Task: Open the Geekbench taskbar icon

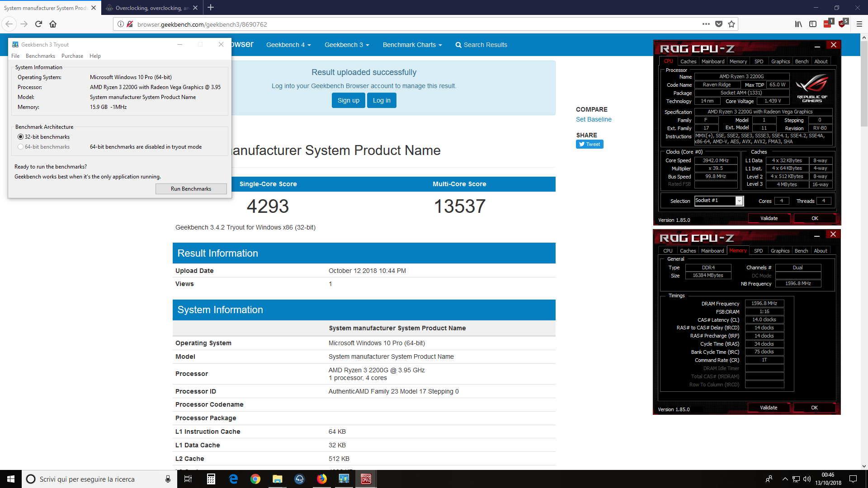Action: [344, 479]
